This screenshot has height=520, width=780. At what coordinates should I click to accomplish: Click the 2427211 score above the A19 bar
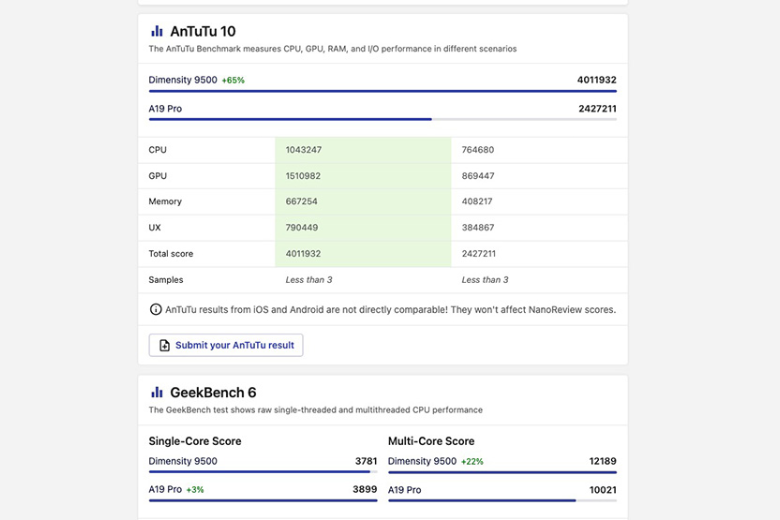(597, 108)
